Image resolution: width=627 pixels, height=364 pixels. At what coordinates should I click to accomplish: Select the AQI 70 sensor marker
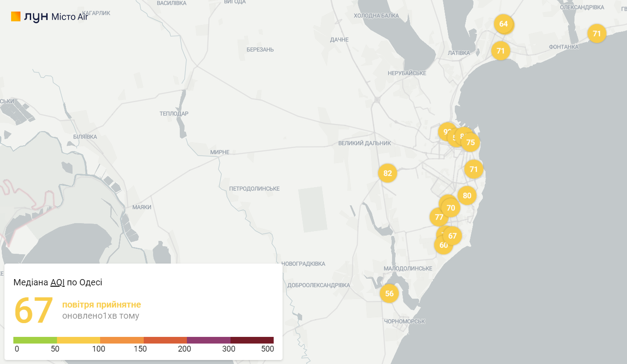pos(451,208)
